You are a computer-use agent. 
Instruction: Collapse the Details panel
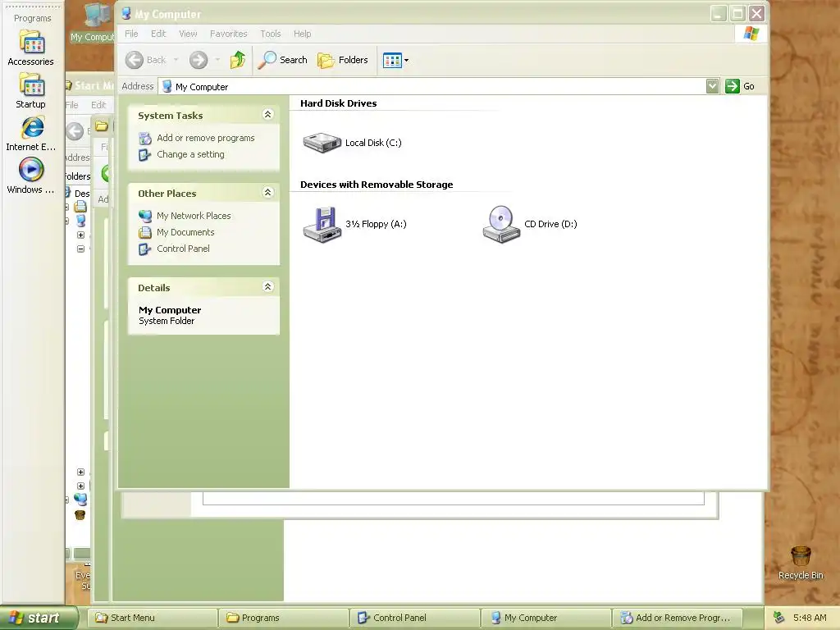tap(268, 286)
